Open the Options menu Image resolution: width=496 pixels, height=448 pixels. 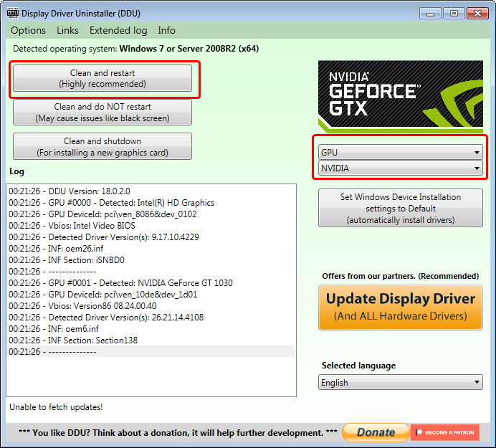28,30
